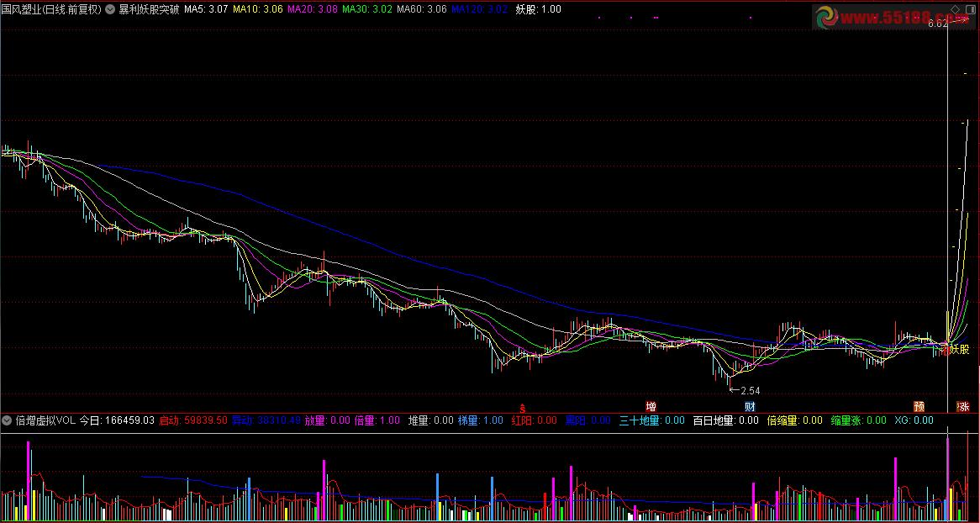Image resolution: width=980 pixels, height=523 pixels.
Task: Click the red 涨 event marker
Action: [963, 406]
